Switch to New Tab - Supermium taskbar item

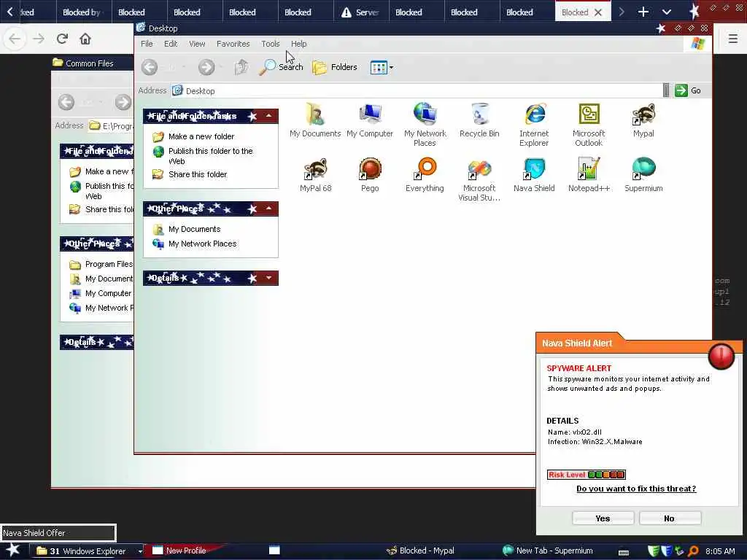click(x=548, y=551)
